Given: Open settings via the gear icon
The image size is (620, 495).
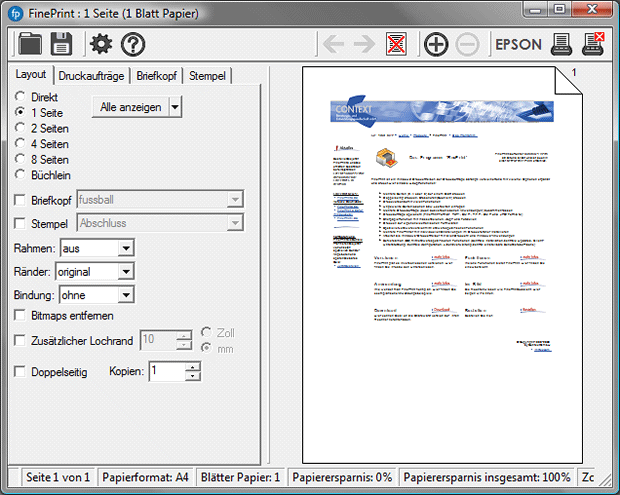Looking at the screenshot, I should coord(101,44).
